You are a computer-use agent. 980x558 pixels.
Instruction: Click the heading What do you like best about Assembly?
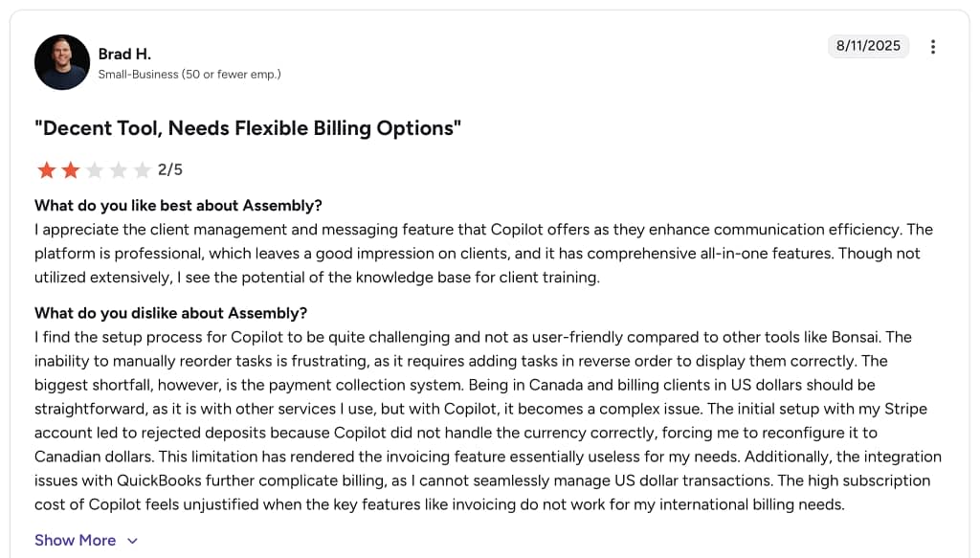click(x=178, y=206)
